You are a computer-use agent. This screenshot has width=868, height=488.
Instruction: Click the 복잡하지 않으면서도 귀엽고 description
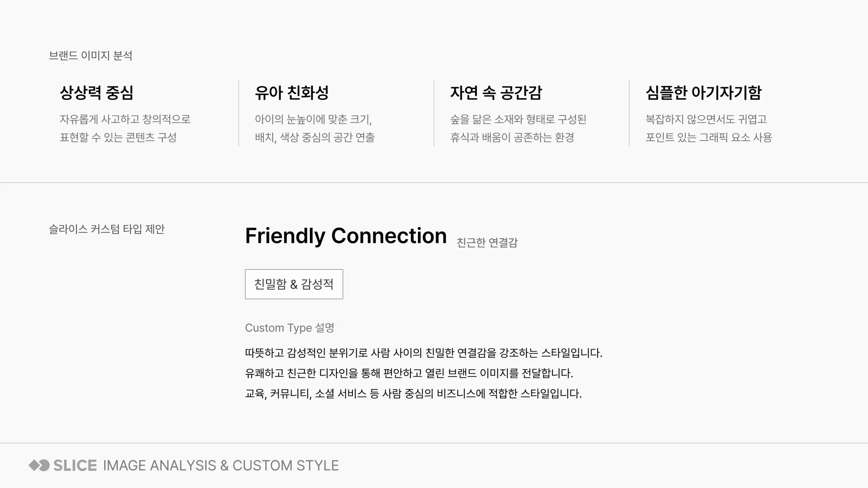pos(706,119)
